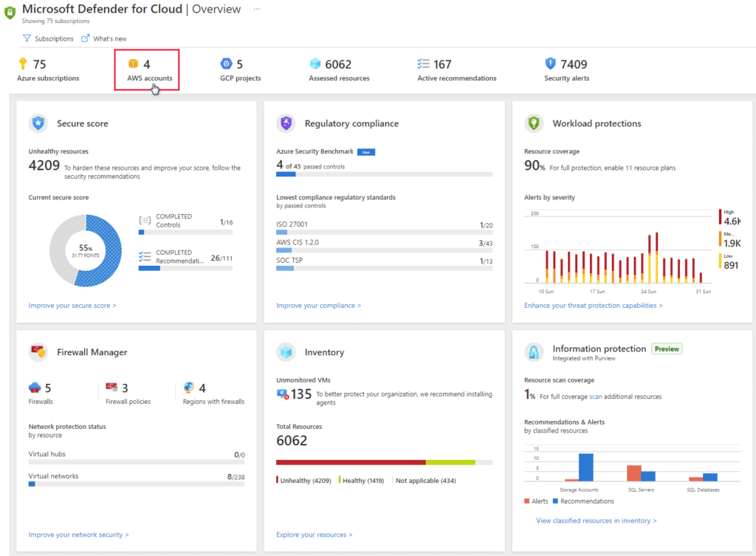756x556 pixels.
Task: Click the Secure score star shield icon
Action: pyautogui.click(x=38, y=123)
